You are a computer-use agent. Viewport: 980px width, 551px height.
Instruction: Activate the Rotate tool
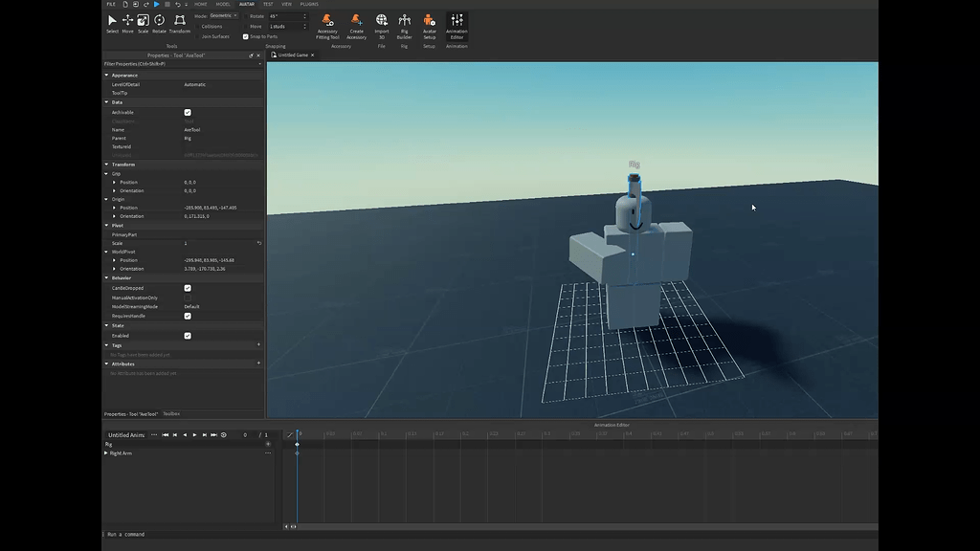[x=159, y=20]
